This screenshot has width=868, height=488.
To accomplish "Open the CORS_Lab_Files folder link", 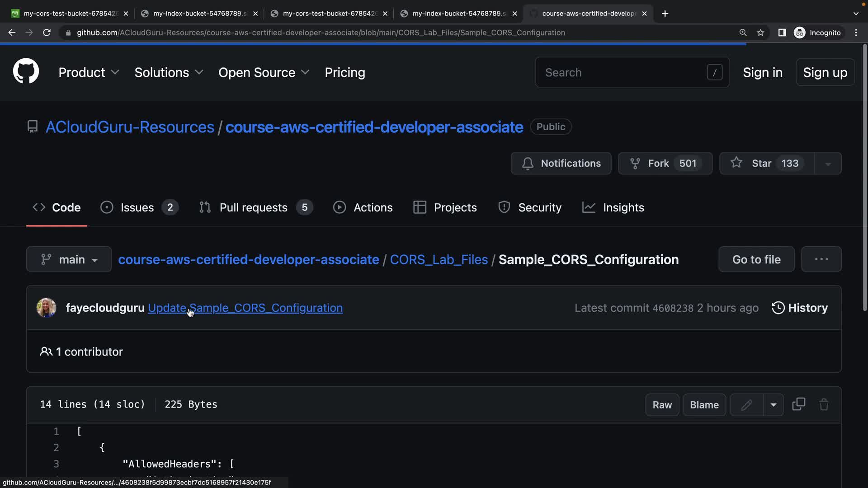I will coord(439,259).
